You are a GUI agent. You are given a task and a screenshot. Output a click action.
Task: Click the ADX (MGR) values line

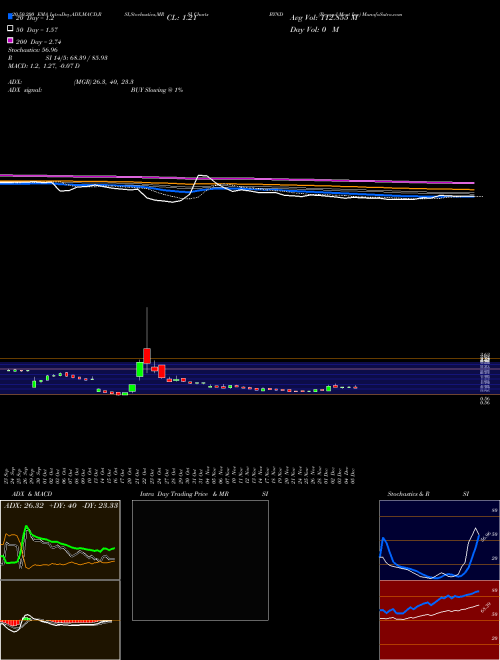pyautogui.click(x=70, y=82)
